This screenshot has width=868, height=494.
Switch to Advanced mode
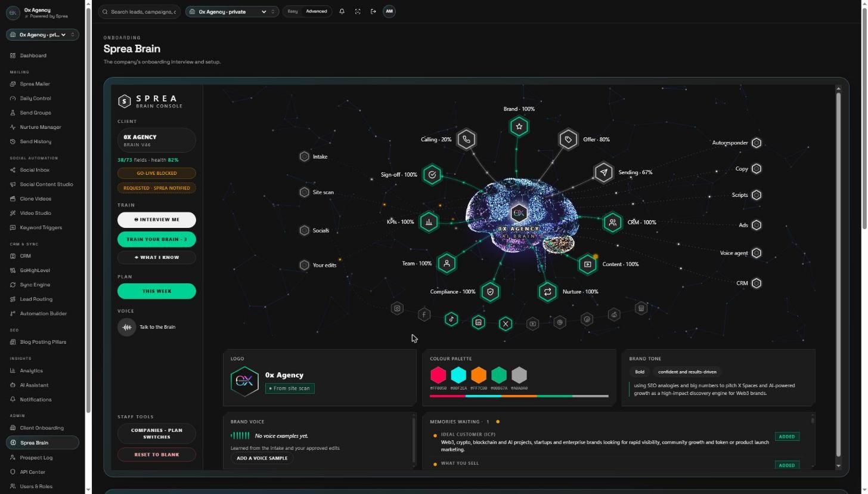(x=316, y=11)
